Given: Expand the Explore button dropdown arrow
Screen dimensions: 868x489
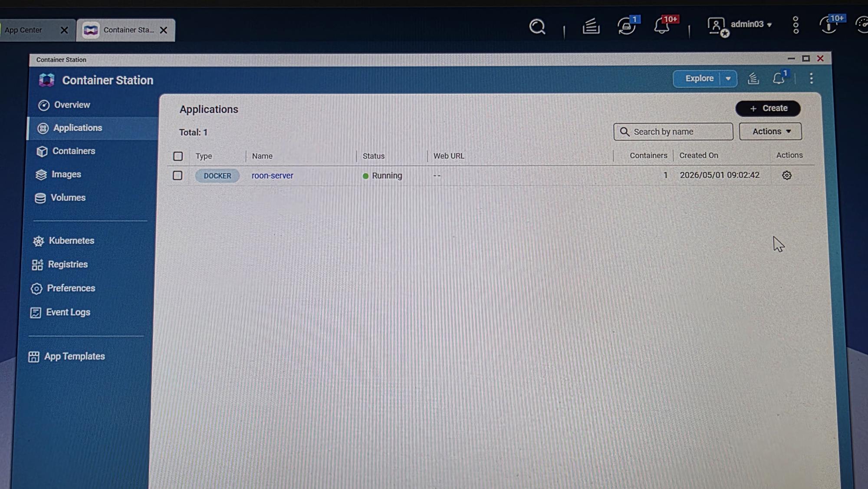Looking at the screenshot, I should pyautogui.click(x=728, y=79).
